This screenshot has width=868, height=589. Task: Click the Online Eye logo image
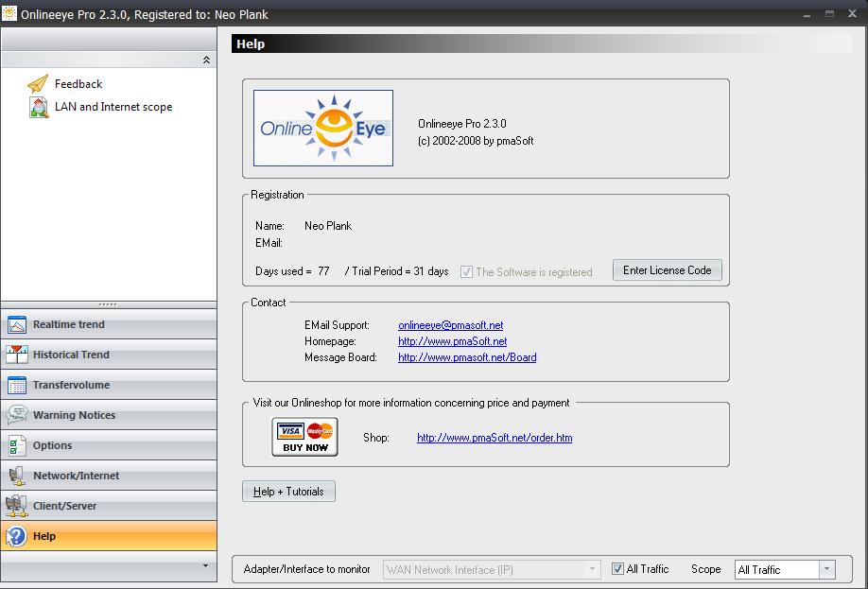pyautogui.click(x=323, y=128)
